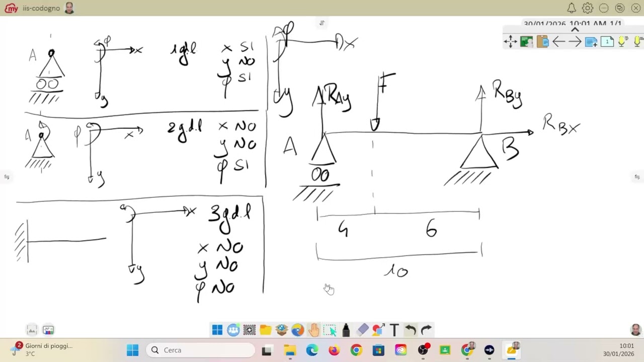Viewport: 644px width, 362px height.
Task: Redo the last undone stroke
Action: (x=427, y=330)
